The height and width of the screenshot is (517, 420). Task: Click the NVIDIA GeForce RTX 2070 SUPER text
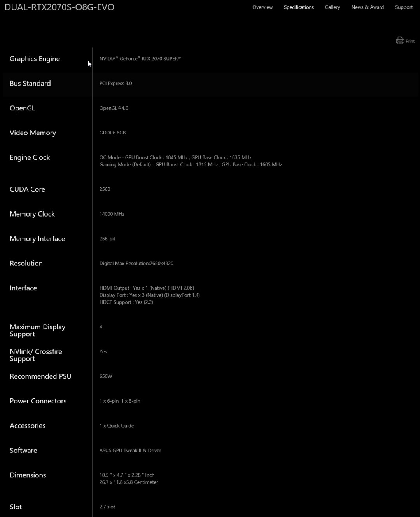pos(140,59)
